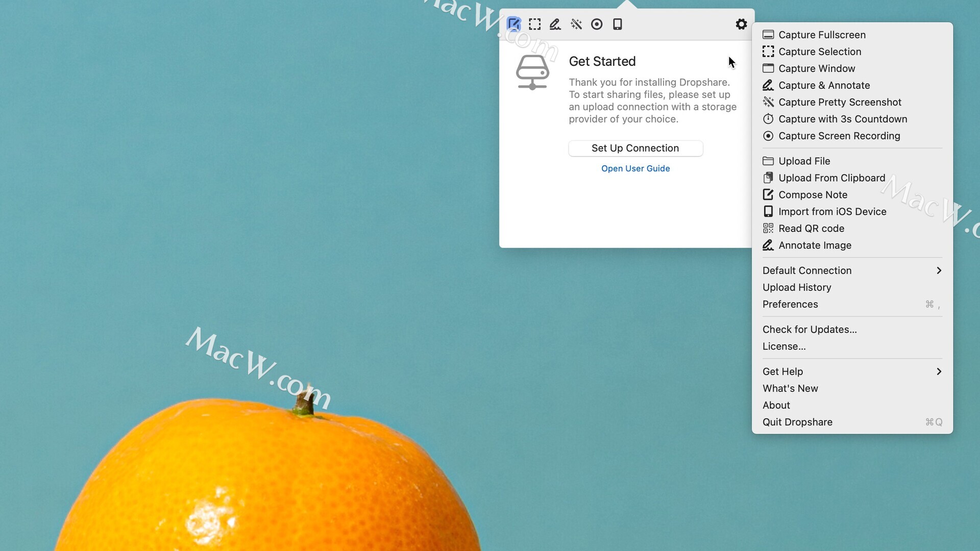980x551 pixels.
Task: Select Capture with 3s Countdown
Action: tap(852, 119)
